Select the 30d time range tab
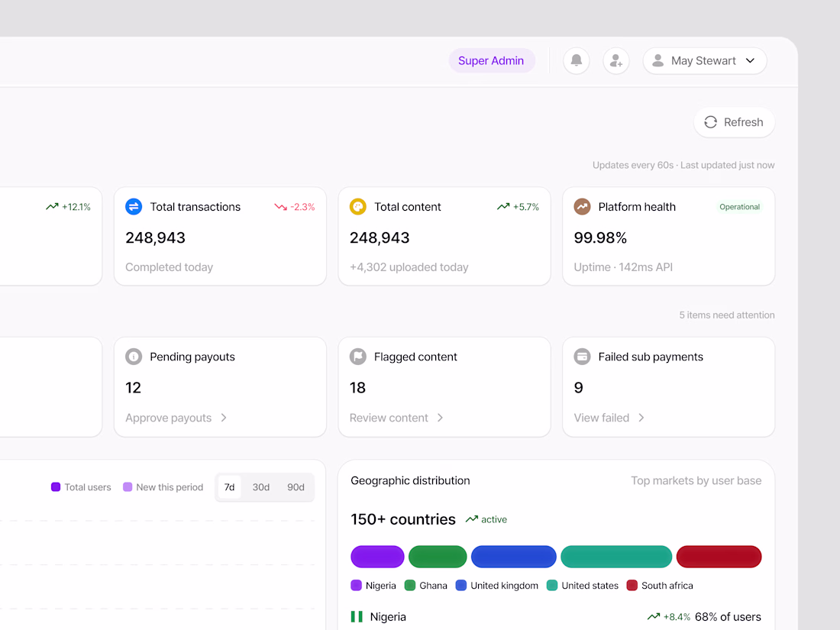The image size is (840, 630). [x=261, y=487]
